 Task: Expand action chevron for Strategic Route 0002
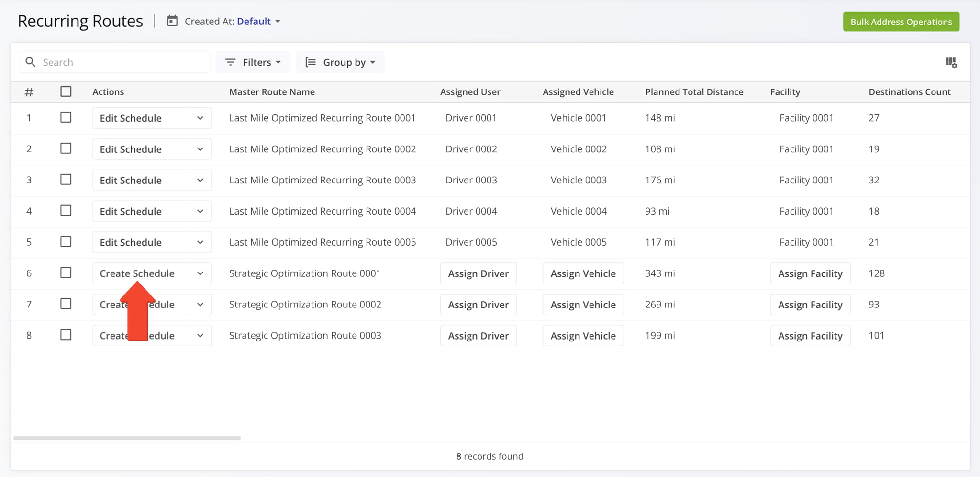200,305
